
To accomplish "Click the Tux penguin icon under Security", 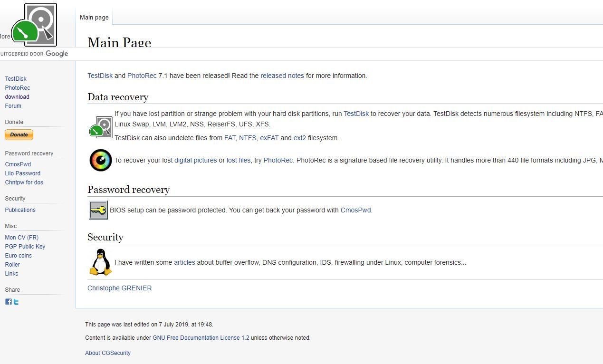I will [x=101, y=262].
